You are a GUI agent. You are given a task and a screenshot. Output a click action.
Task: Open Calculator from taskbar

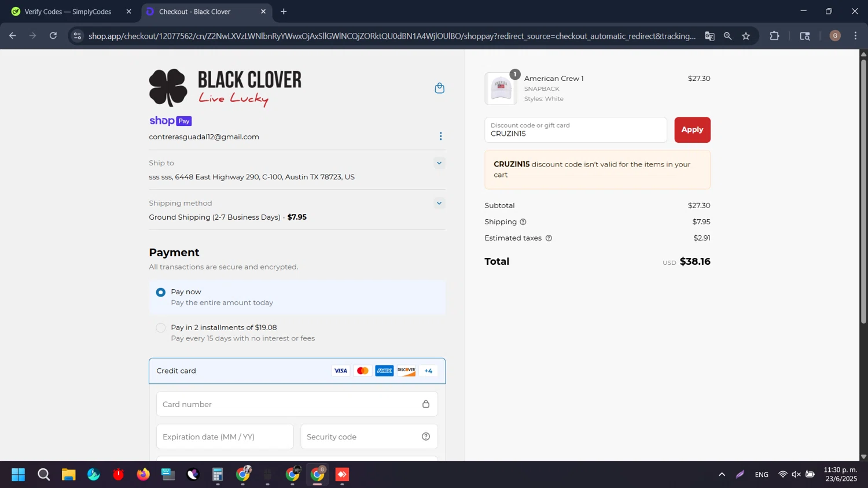pyautogui.click(x=218, y=475)
